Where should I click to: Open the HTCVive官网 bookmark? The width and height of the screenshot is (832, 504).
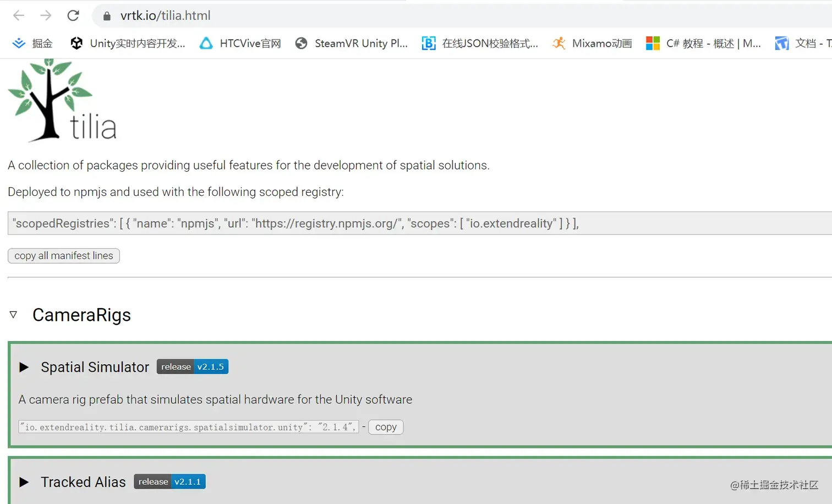240,43
